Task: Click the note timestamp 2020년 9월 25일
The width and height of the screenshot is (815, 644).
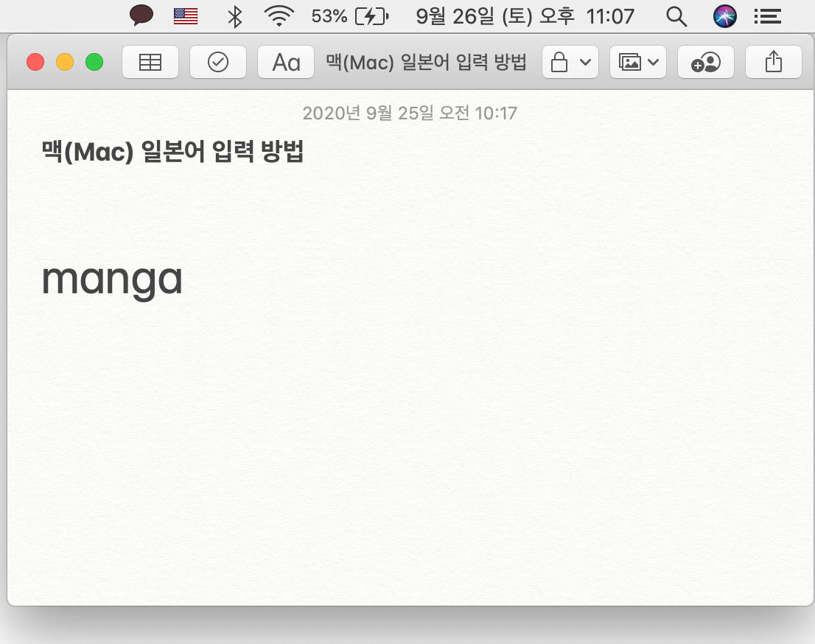Action: (x=410, y=113)
